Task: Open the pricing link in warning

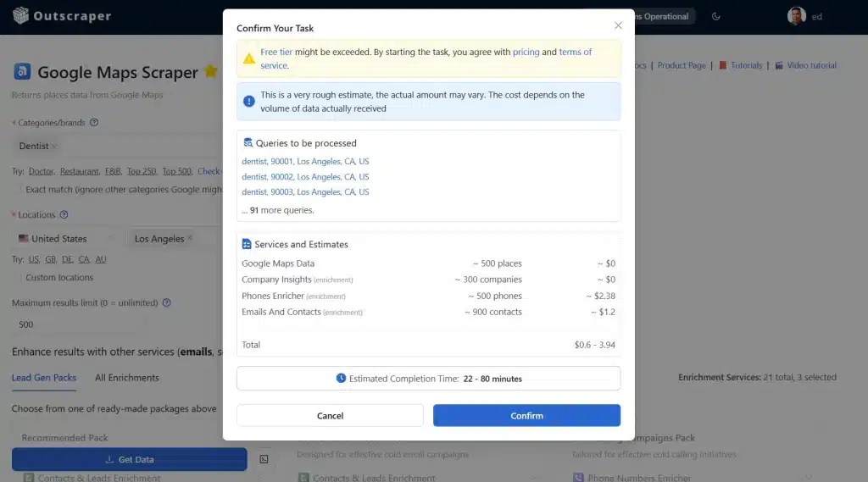Action: 526,52
